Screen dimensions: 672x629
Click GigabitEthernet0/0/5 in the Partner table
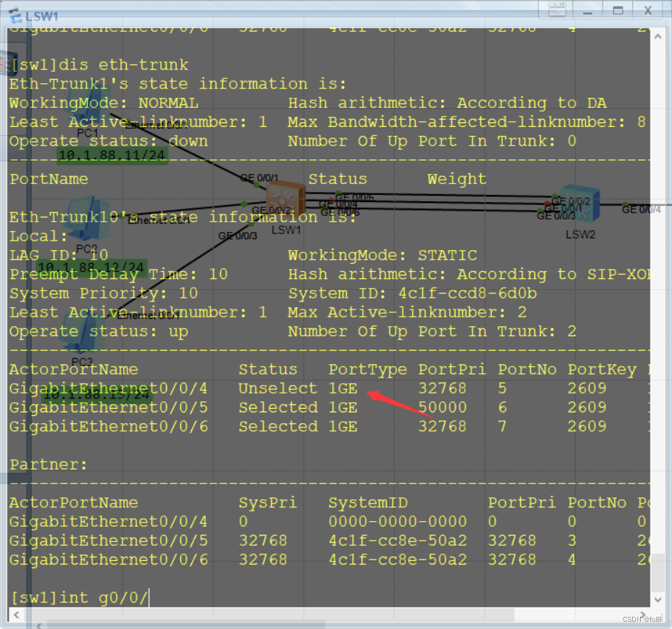click(x=109, y=541)
